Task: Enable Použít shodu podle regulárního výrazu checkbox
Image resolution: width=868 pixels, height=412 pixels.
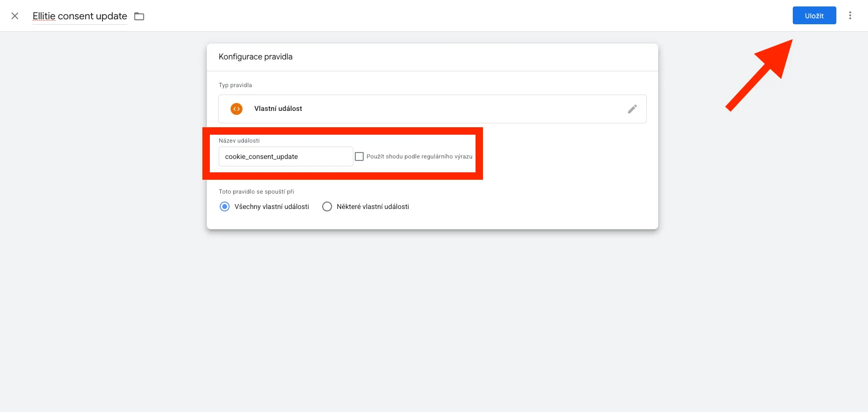Action: [x=359, y=156]
